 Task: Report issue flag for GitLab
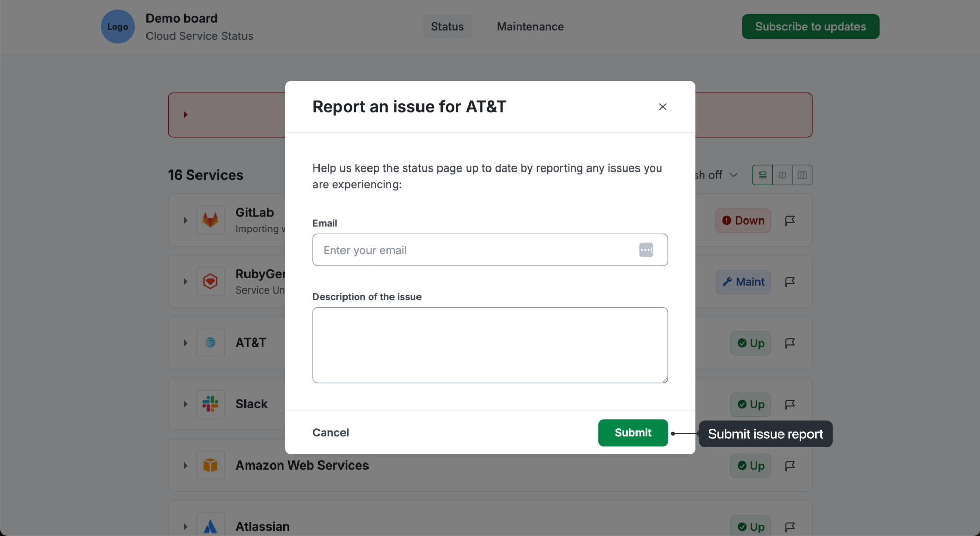(x=790, y=221)
